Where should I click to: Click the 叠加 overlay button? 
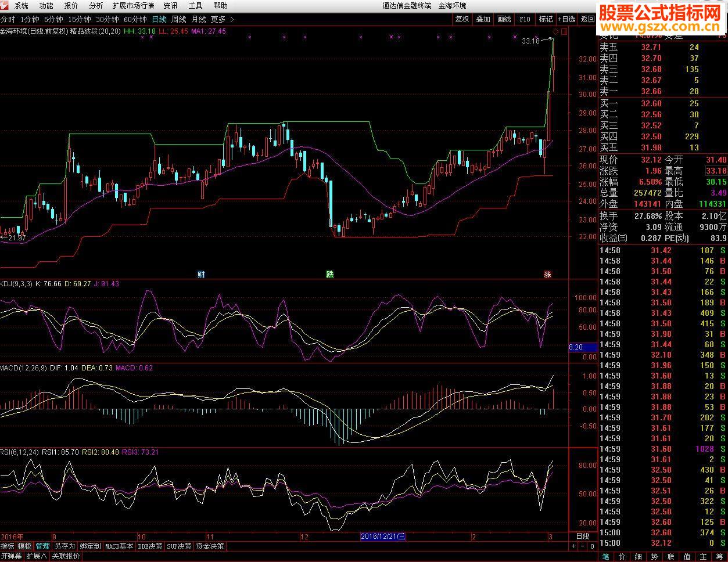pyautogui.click(x=483, y=19)
